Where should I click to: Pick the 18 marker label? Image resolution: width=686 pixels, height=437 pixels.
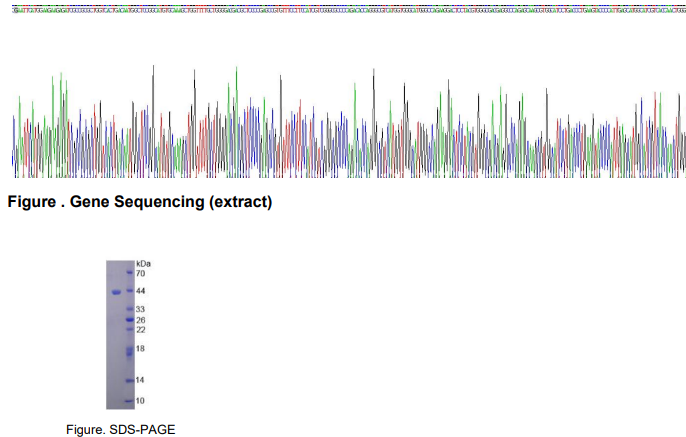[141, 349]
